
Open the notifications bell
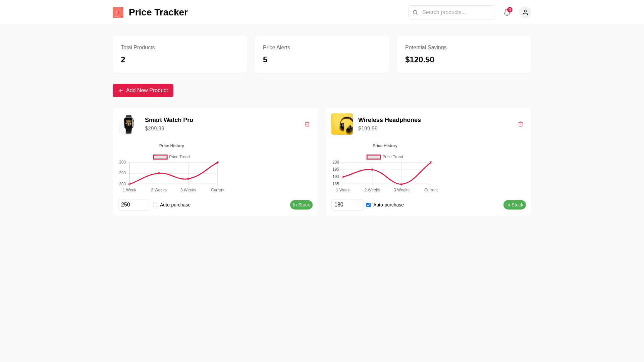pyautogui.click(x=507, y=12)
